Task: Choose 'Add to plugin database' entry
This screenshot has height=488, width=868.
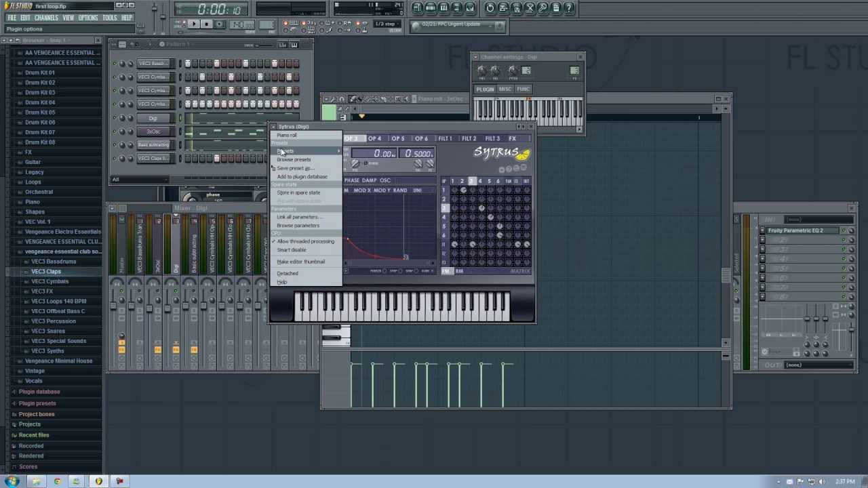Action: [x=307, y=177]
